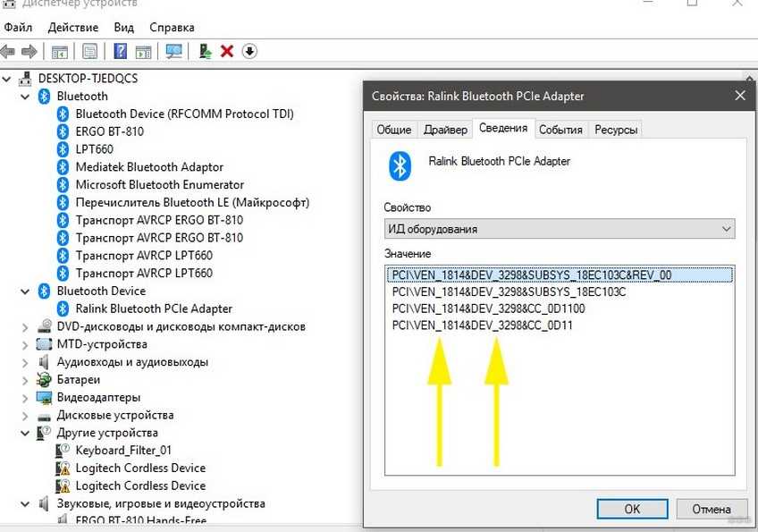Expand the Видеоадаптеры category

[25, 398]
